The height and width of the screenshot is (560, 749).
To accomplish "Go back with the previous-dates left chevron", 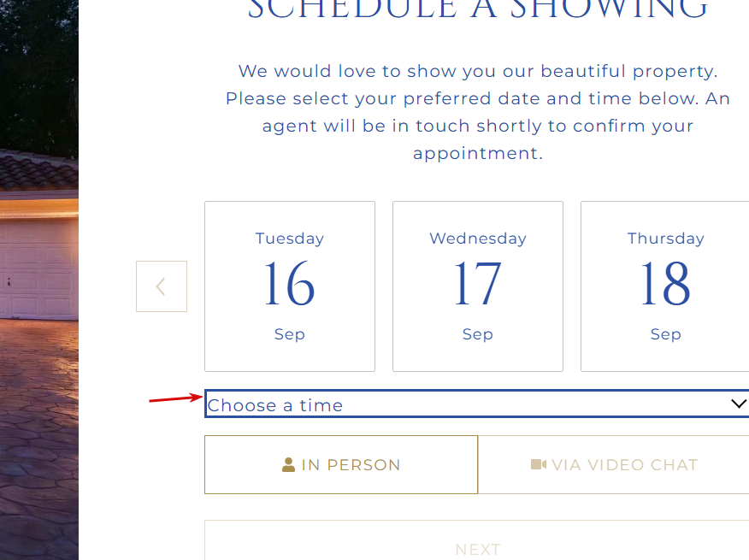I will [x=162, y=286].
